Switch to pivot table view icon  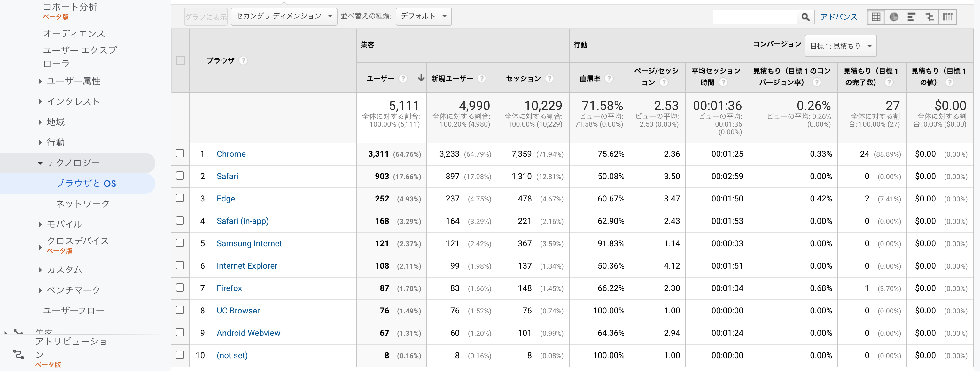(x=947, y=17)
